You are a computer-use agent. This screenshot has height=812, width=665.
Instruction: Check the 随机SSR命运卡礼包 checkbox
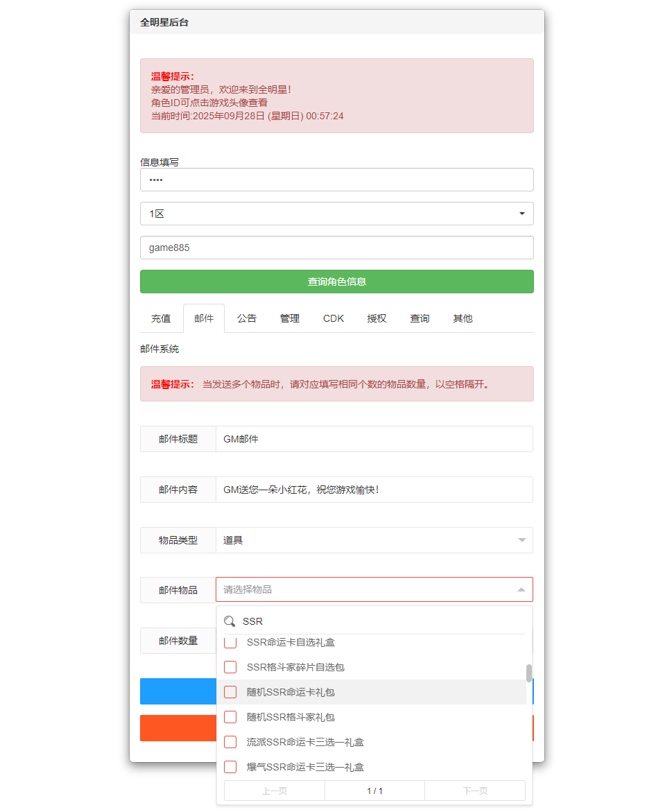pos(230,692)
